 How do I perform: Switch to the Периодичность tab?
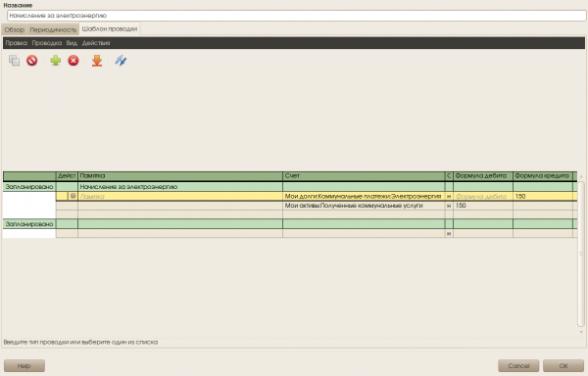pos(53,29)
